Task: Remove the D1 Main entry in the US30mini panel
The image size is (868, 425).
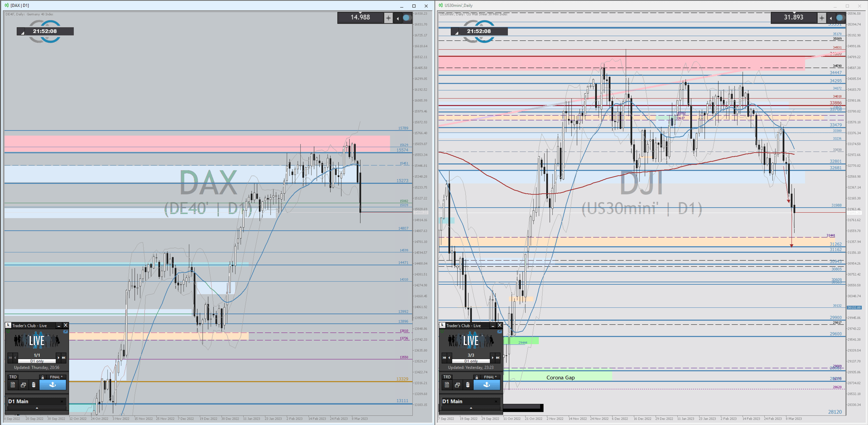Action: [496, 402]
